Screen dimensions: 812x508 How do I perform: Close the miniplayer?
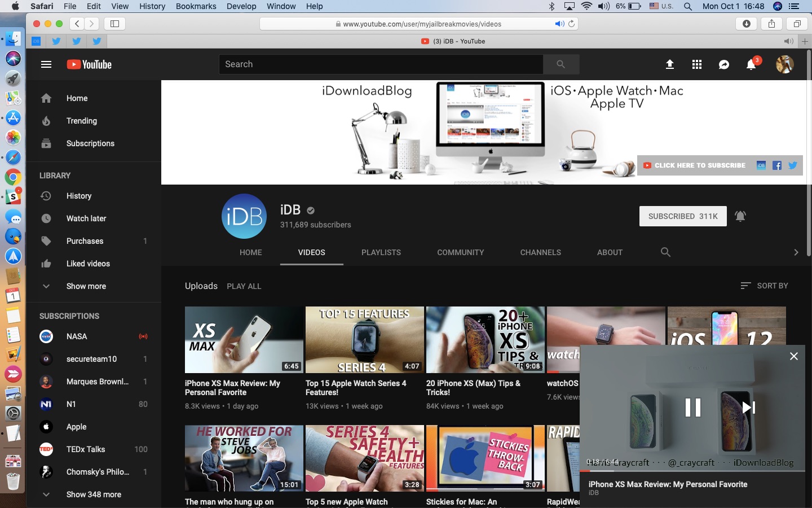pos(794,356)
